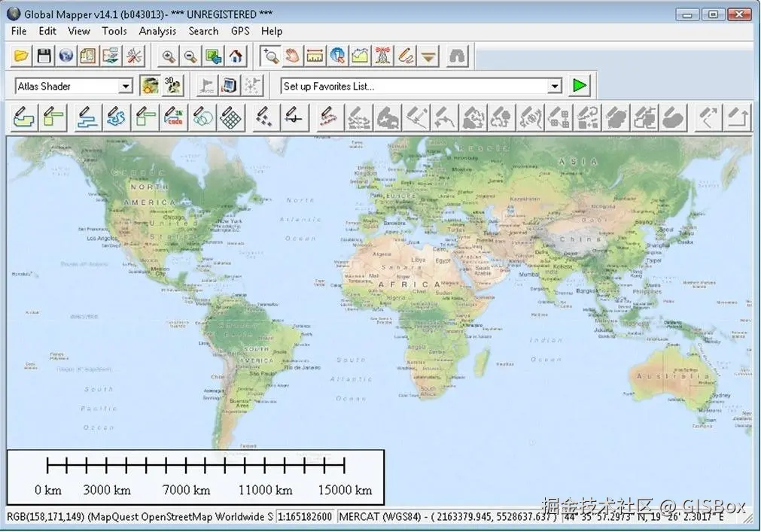This screenshot has width=761, height=532.
Task: Select the range ring circles tool
Action: tap(202, 118)
